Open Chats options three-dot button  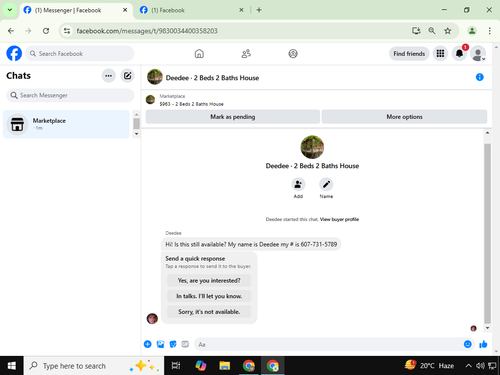click(x=108, y=76)
